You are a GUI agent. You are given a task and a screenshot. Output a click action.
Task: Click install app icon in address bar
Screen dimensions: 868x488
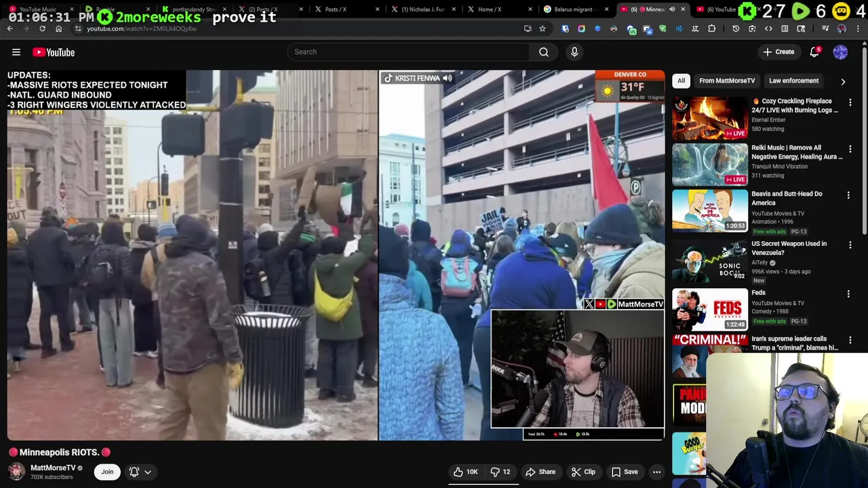(x=528, y=28)
